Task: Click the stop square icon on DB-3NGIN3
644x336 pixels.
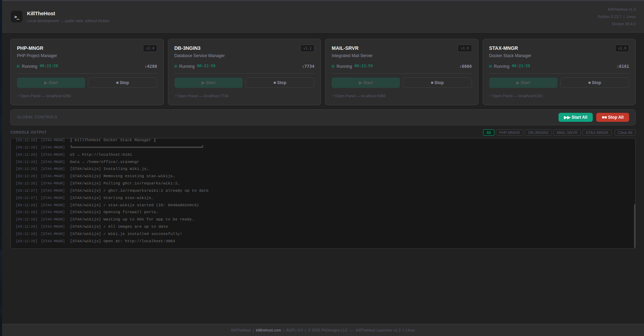Action: coord(274,82)
